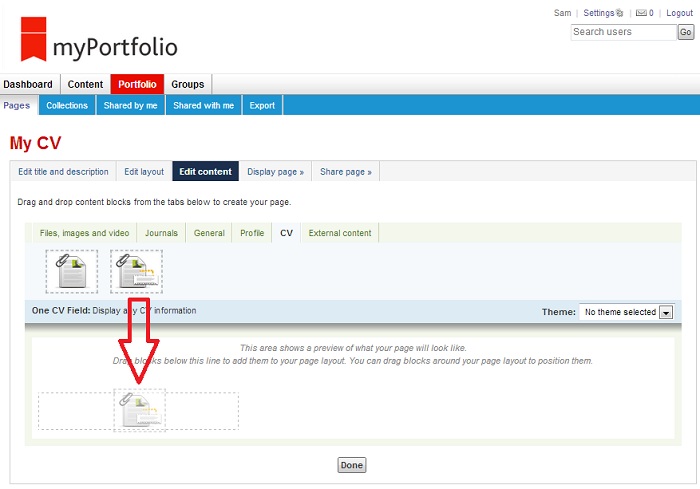Open the Journals block tab
This screenshot has height=489, width=700.
click(x=161, y=233)
